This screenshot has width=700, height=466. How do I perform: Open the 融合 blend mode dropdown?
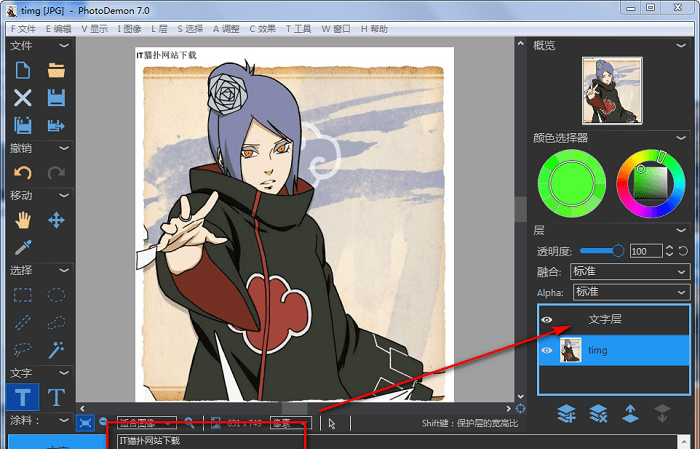coord(630,271)
